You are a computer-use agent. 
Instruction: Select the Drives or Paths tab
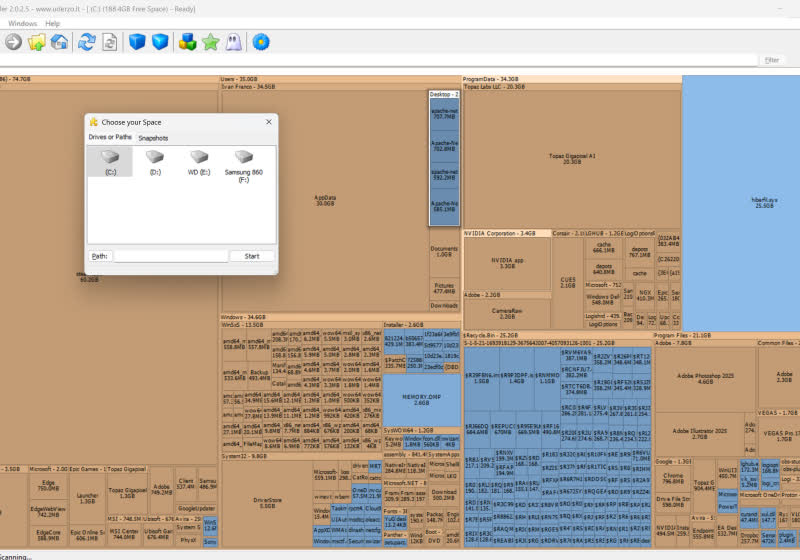click(109, 138)
